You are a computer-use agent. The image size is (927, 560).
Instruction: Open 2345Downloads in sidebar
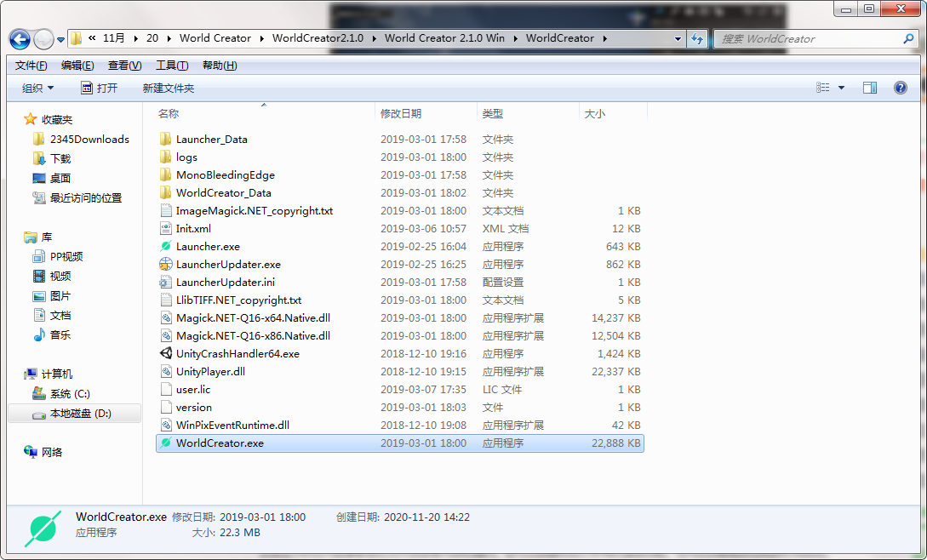coord(89,139)
